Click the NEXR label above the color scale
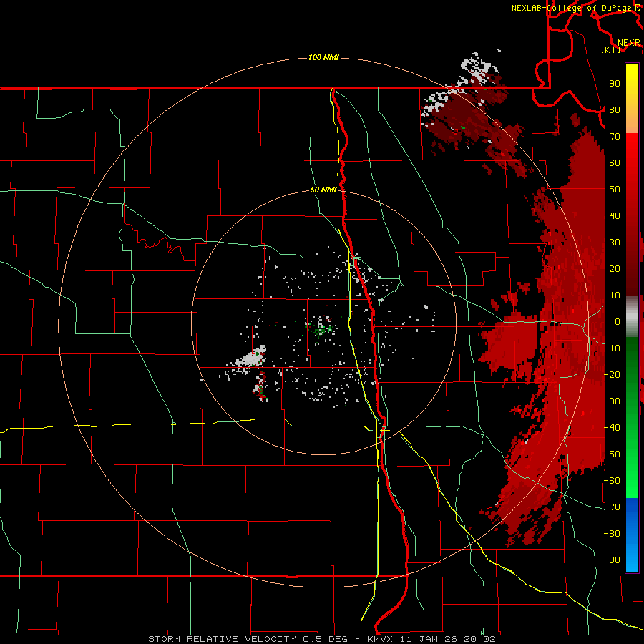 [629, 43]
